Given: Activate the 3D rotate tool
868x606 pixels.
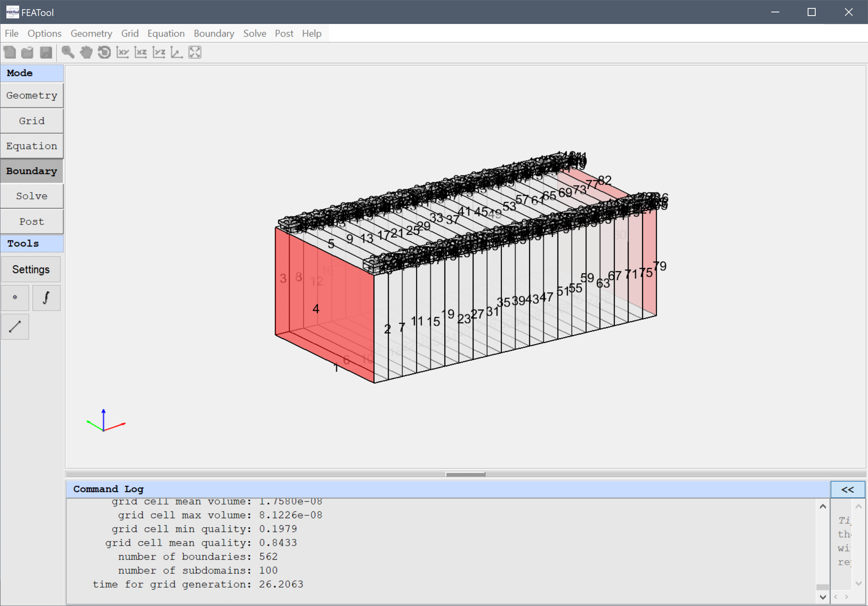Looking at the screenshot, I should (x=104, y=52).
